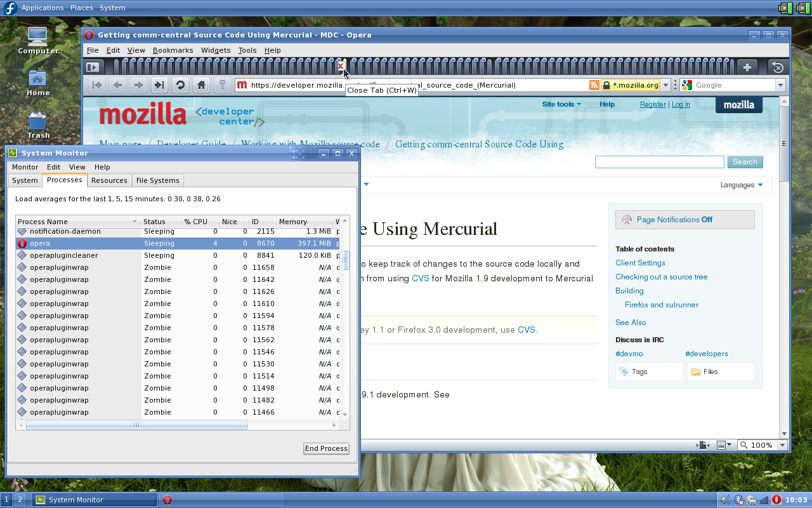812x508 pixels.
Task: Open a new tab with plus button
Action: click(747, 67)
